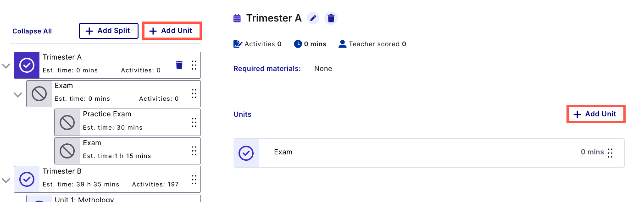Click drag handle dots on Practice Exam row
The image size is (644, 202).
point(194,122)
